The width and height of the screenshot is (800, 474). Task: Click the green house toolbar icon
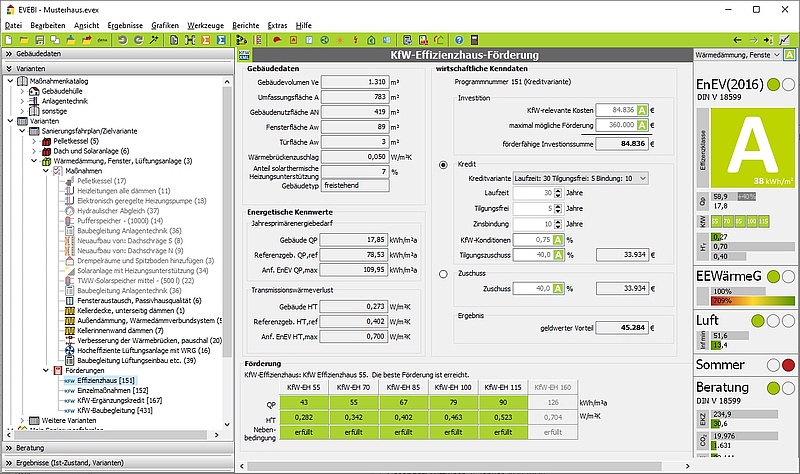tap(371, 40)
